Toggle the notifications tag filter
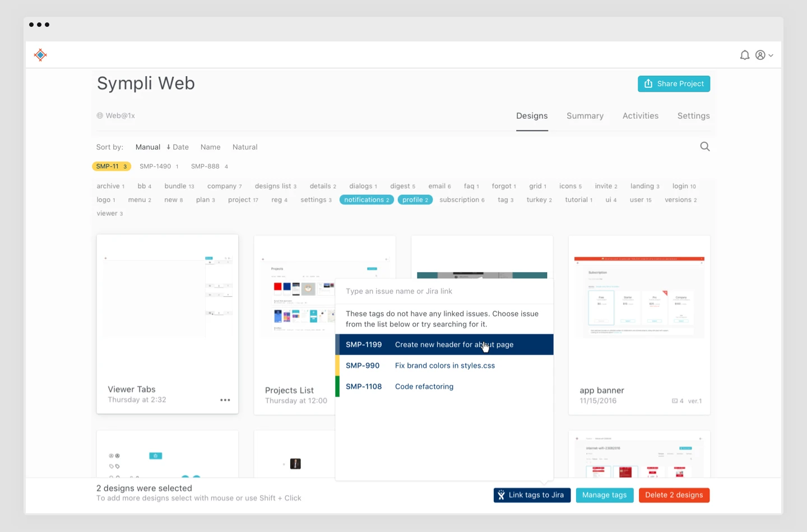The height and width of the screenshot is (532, 807). 367,200
